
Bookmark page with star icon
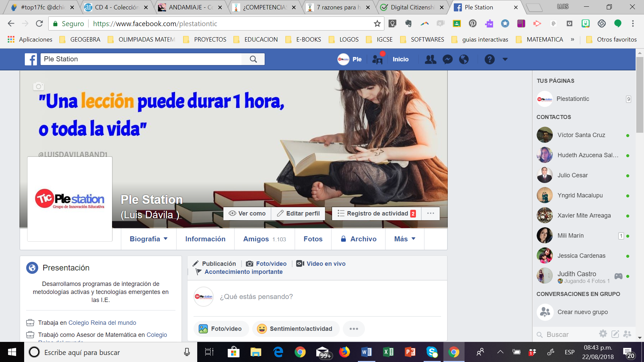[377, 23]
